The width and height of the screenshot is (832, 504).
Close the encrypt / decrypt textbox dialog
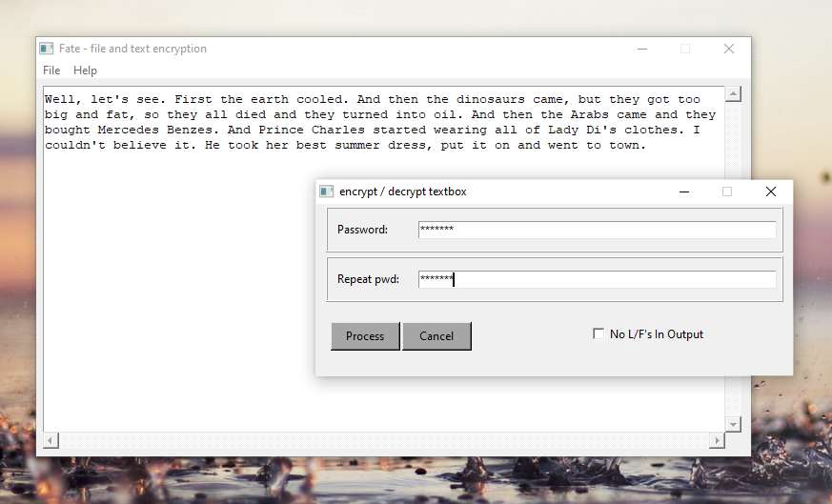click(x=771, y=192)
